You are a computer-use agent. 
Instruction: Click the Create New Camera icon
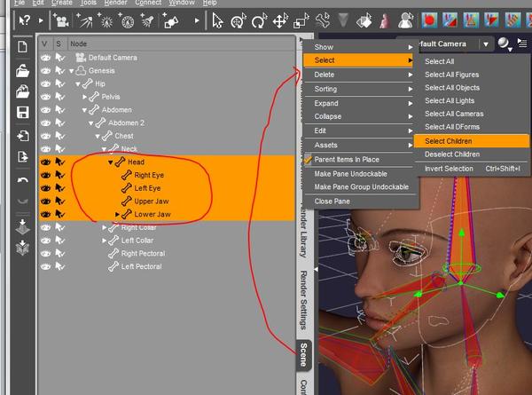pos(60,20)
